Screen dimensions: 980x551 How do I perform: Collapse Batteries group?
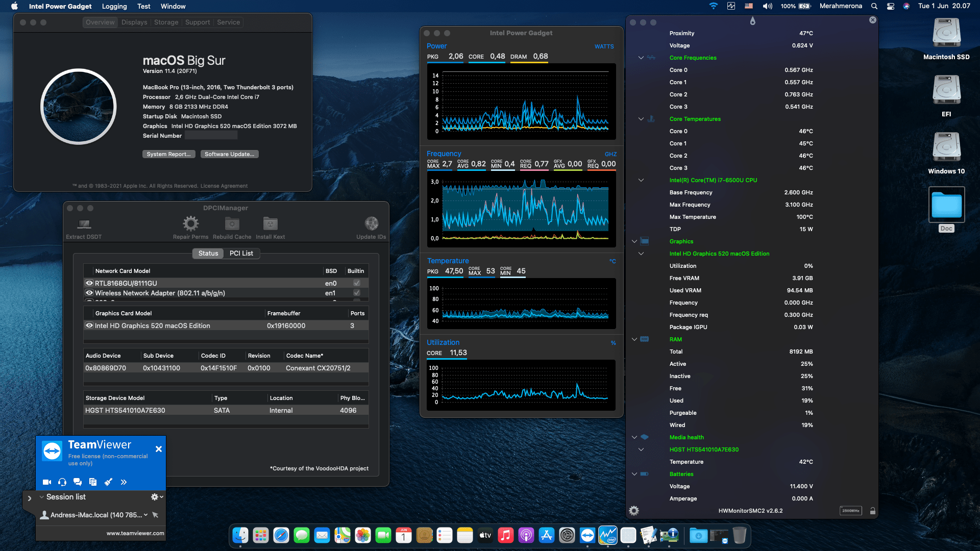(x=634, y=474)
